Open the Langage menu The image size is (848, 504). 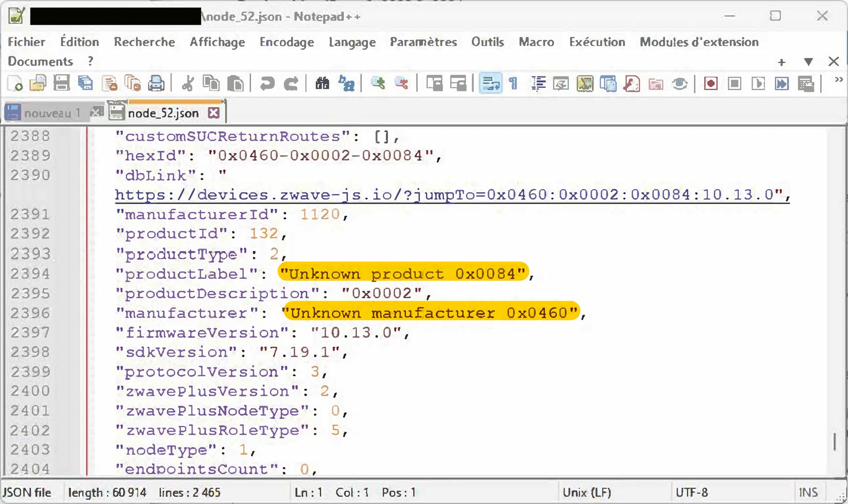(x=352, y=42)
